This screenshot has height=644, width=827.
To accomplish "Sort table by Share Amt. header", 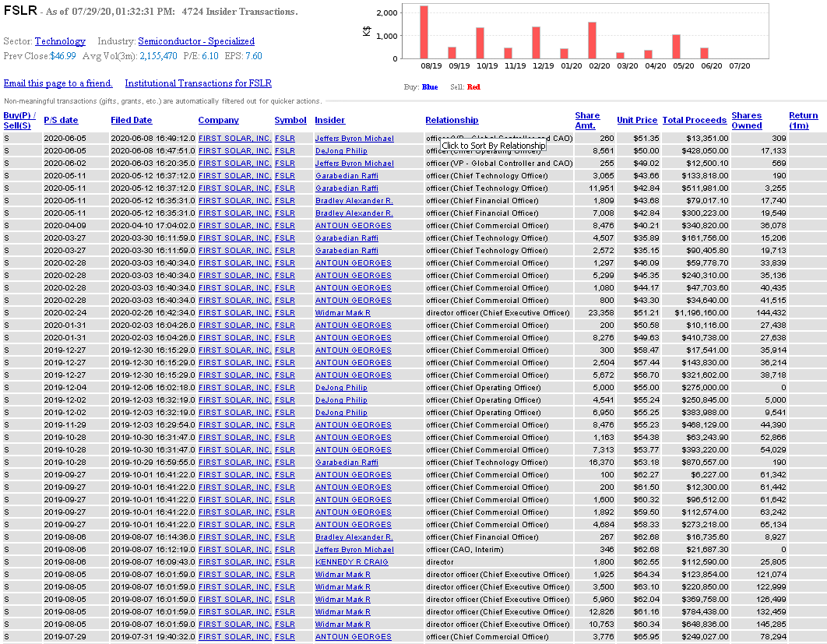I will pos(588,120).
